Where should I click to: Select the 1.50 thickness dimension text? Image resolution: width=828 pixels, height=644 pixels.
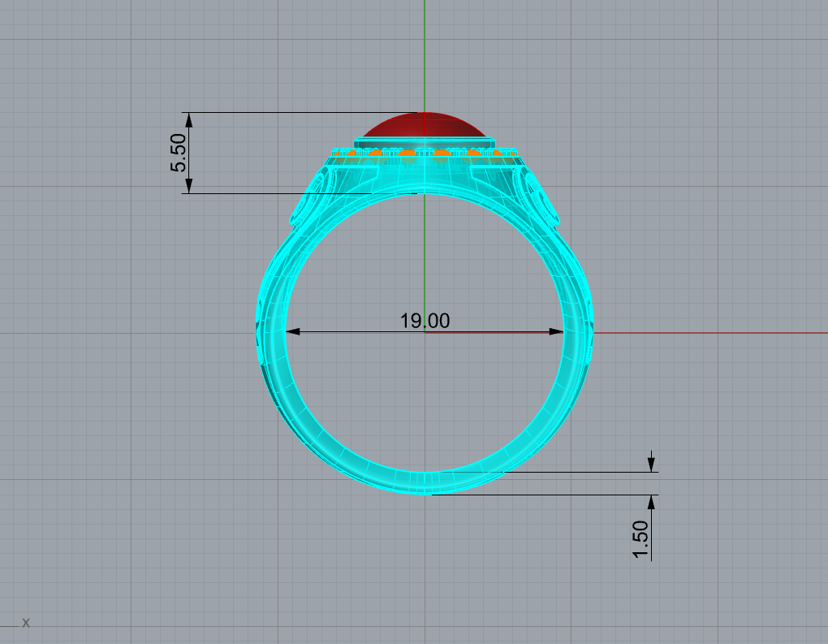coord(640,539)
